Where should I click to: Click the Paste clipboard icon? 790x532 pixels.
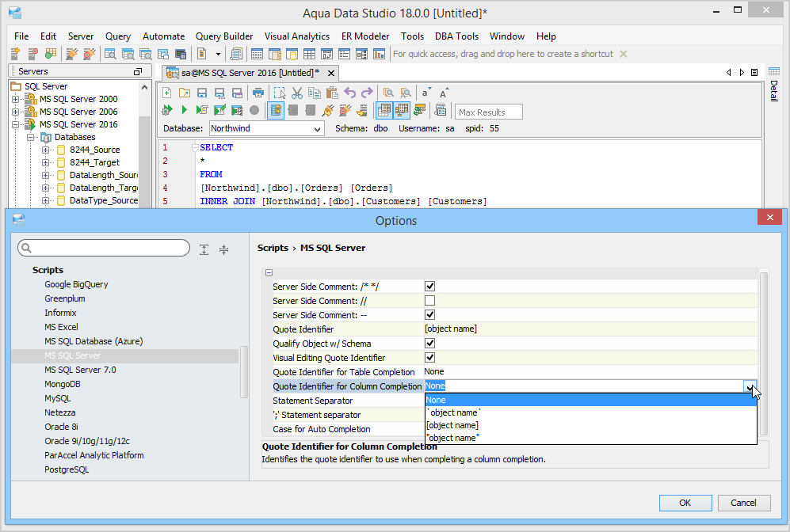(332, 93)
